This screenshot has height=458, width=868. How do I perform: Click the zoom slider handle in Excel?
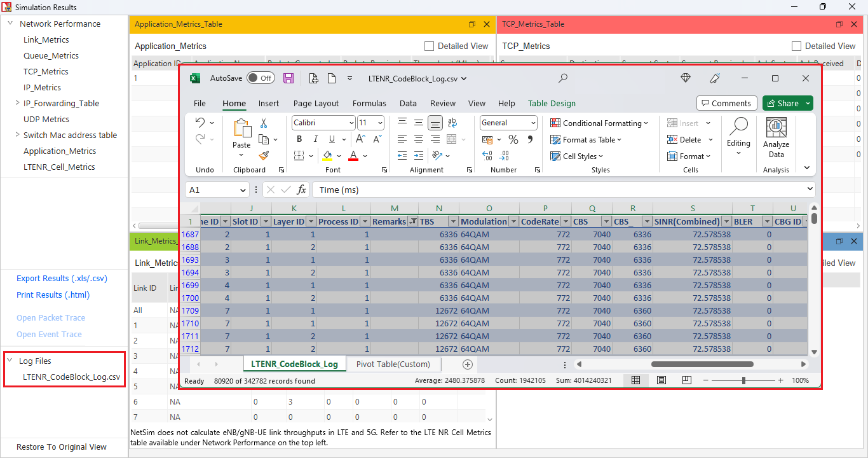(743, 380)
